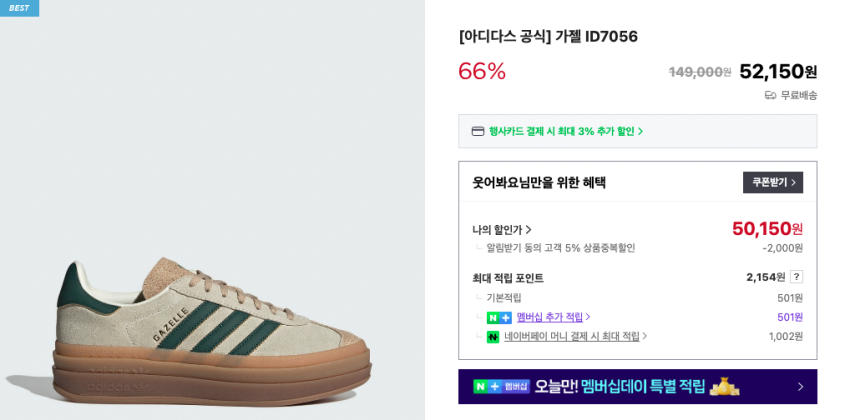Click the BEST badge on product image
Image resolution: width=850 pixels, height=420 pixels.
(x=19, y=8)
